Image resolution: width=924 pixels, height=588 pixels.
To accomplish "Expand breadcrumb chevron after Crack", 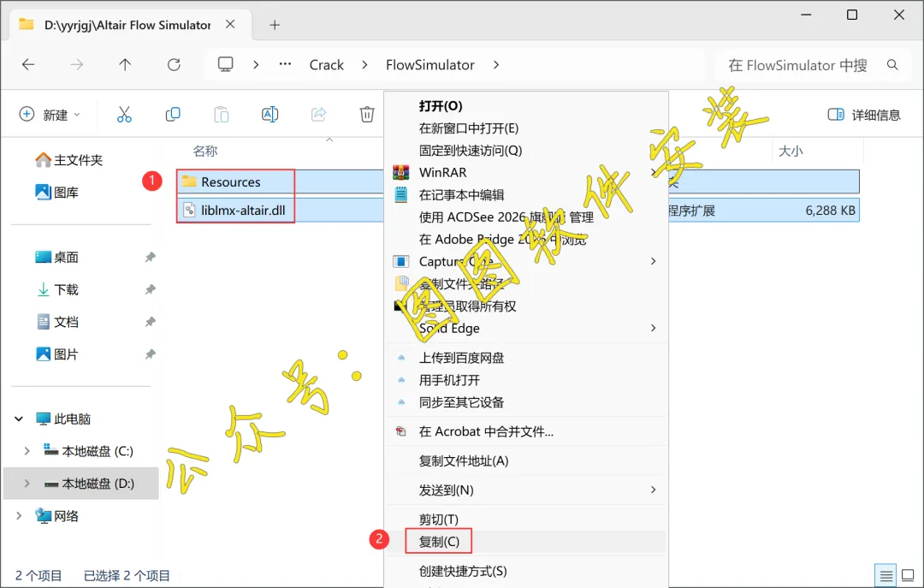I will click(x=364, y=64).
